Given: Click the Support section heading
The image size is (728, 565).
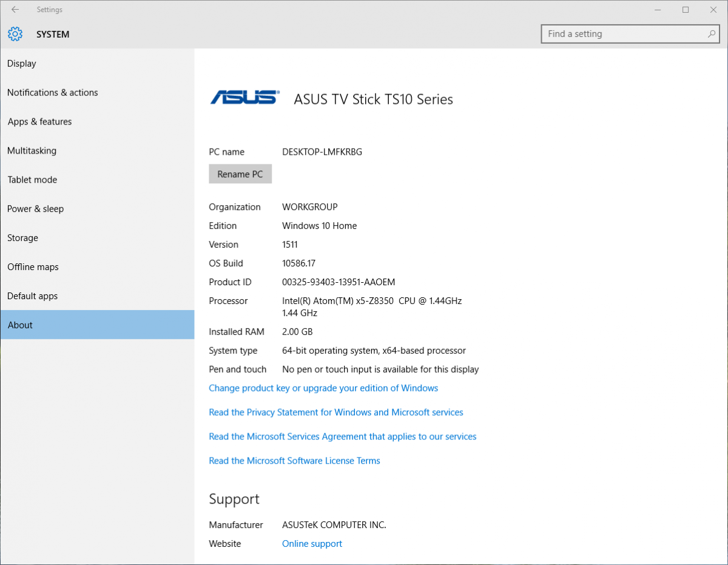Looking at the screenshot, I should pos(234,499).
